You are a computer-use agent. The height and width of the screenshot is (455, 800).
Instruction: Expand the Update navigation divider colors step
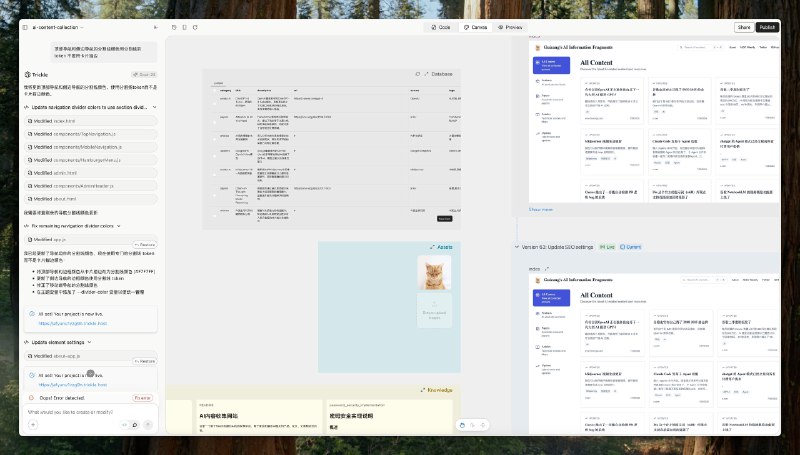tap(155, 107)
